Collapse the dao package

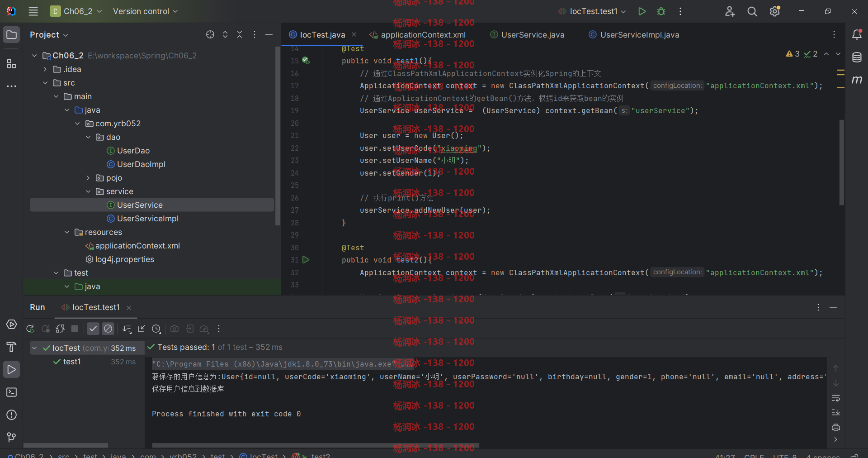point(88,137)
